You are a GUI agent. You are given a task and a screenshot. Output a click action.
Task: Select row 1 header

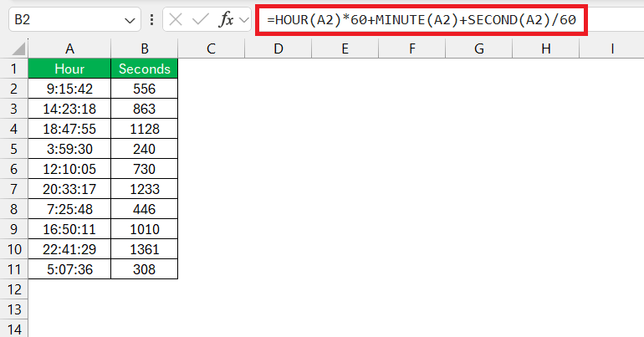(x=14, y=69)
